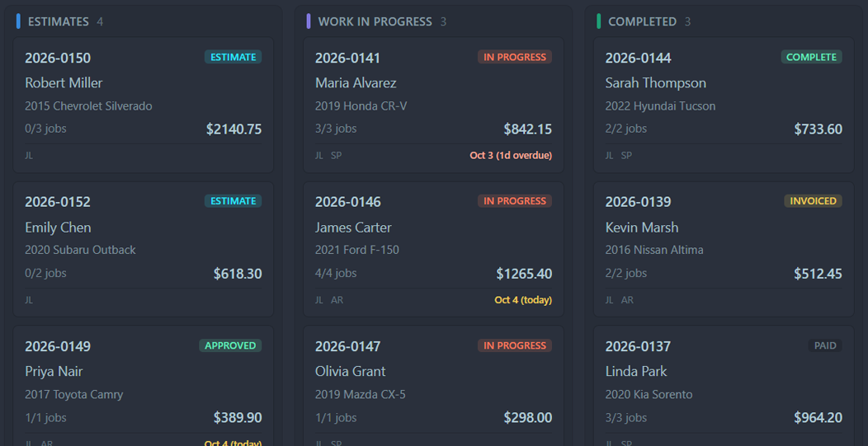
Task: Click the Oct 3 (1d overdue) due date
Action: tap(511, 156)
